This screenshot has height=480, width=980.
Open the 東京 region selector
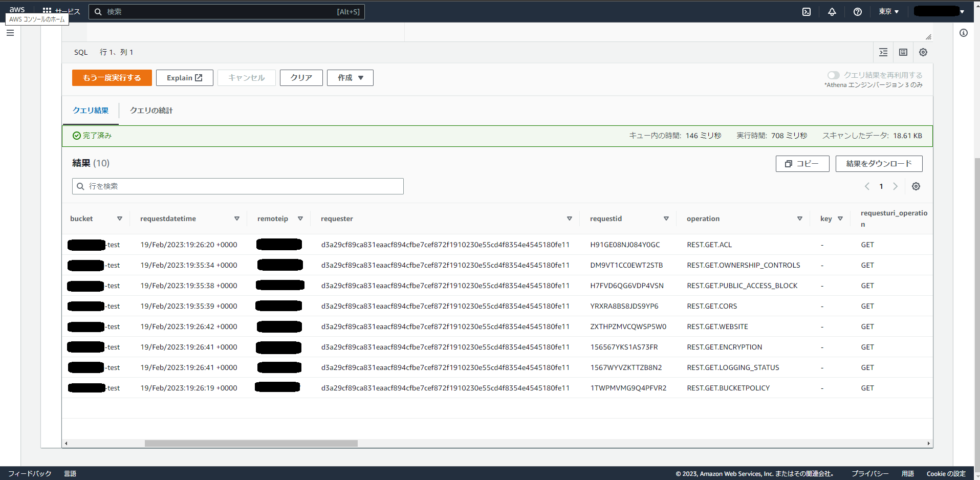[x=889, y=12]
